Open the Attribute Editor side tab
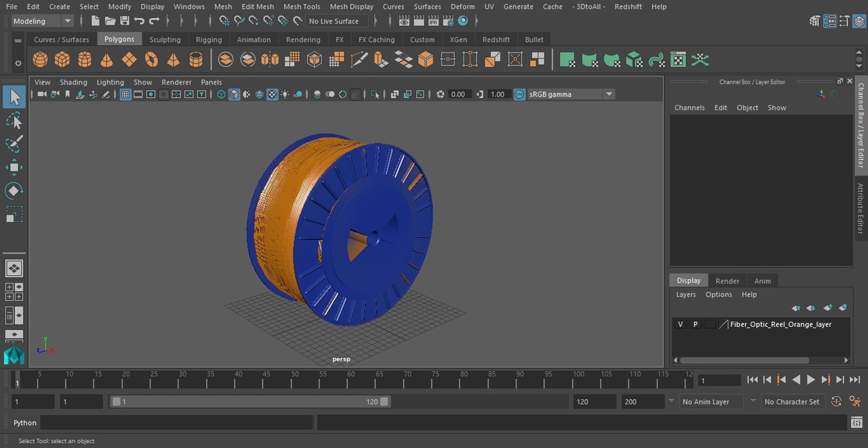The height and width of the screenshot is (448, 868). point(861,208)
